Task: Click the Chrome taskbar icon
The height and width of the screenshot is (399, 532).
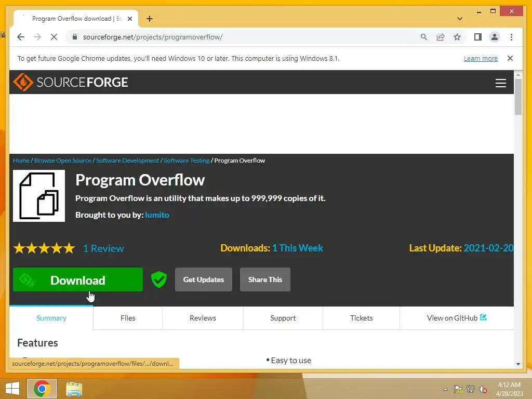Action: [42, 389]
